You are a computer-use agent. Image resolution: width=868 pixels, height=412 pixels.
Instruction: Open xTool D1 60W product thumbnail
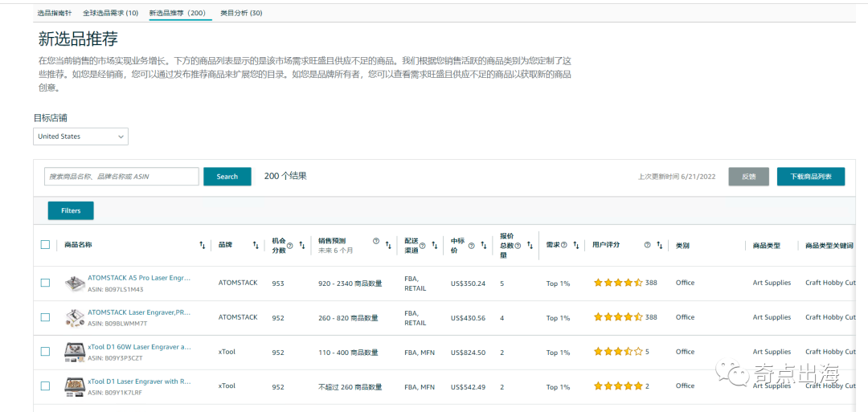click(x=74, y=352)
